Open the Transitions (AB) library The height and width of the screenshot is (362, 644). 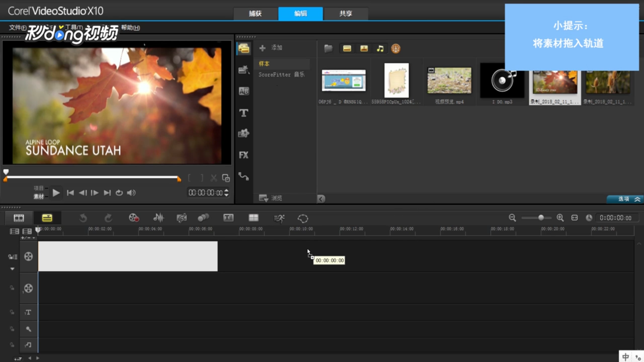244,91
